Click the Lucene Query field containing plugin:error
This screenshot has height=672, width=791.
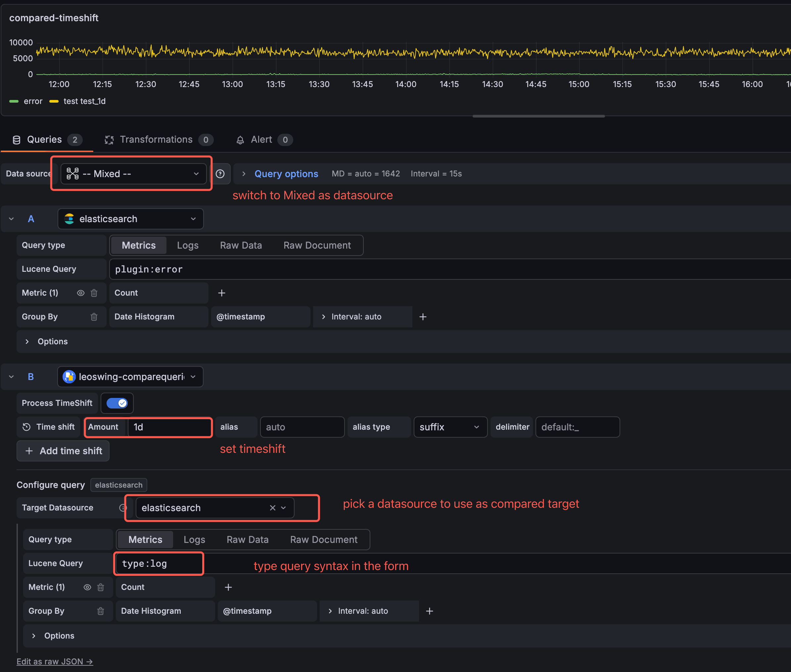click(450, 269)
